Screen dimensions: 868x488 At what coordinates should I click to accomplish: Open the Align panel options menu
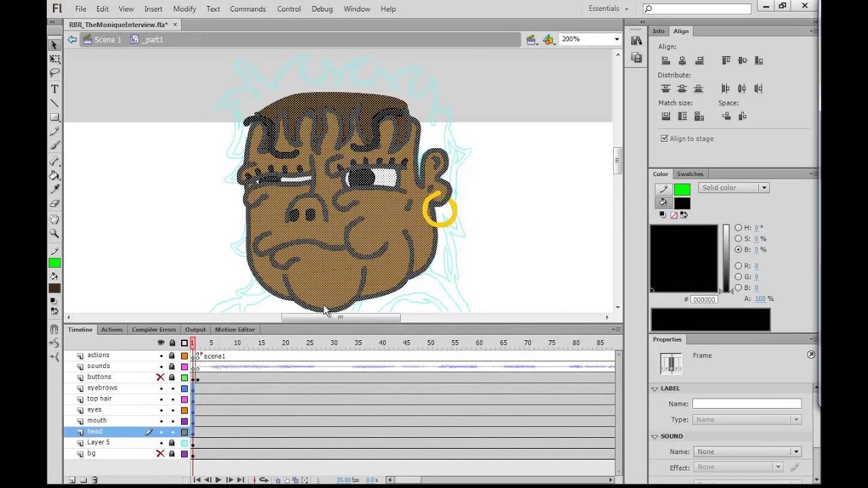point(813,31)
